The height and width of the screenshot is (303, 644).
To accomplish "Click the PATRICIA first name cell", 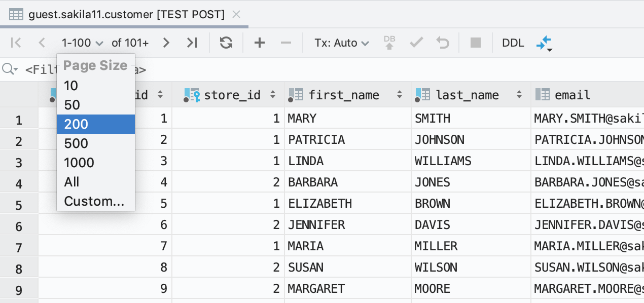I will pos(347,139).
